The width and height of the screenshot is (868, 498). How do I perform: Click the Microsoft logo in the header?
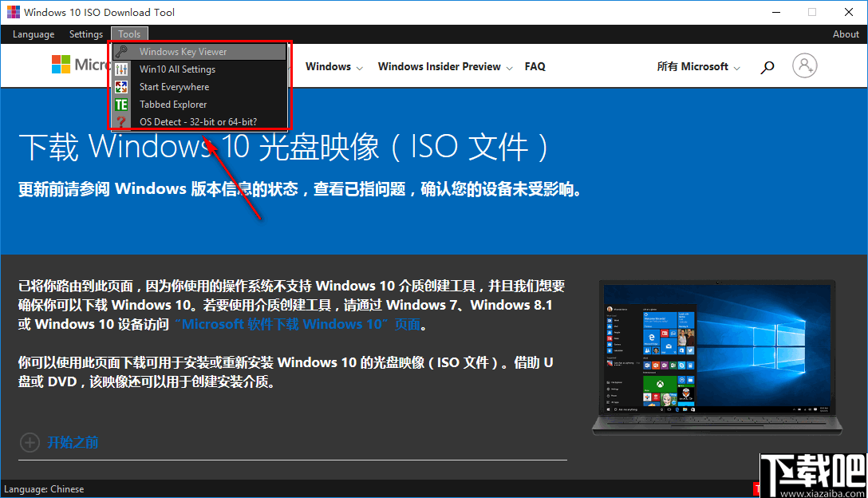[79, 65]
